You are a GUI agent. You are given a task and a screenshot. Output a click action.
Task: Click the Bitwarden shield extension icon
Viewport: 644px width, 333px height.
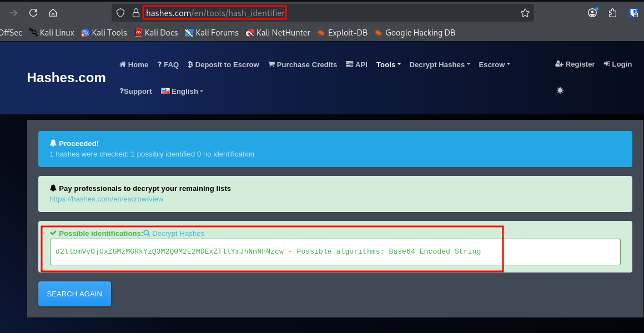tap(633, 13)
